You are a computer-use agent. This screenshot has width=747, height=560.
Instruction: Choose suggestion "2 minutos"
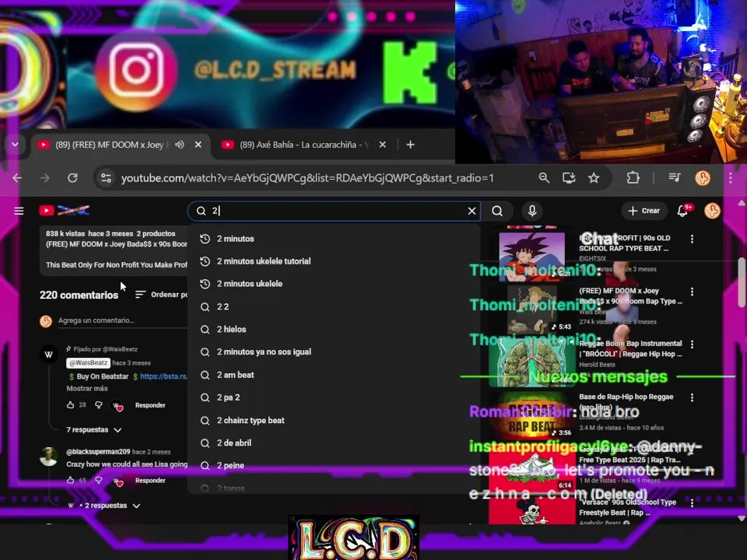(x=334, y=239)
